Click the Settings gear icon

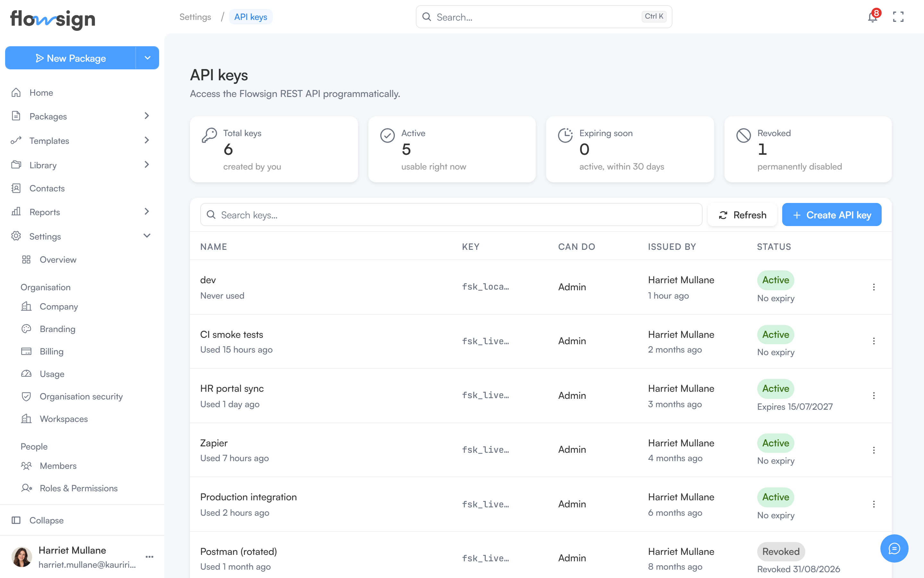click(16, 236)
